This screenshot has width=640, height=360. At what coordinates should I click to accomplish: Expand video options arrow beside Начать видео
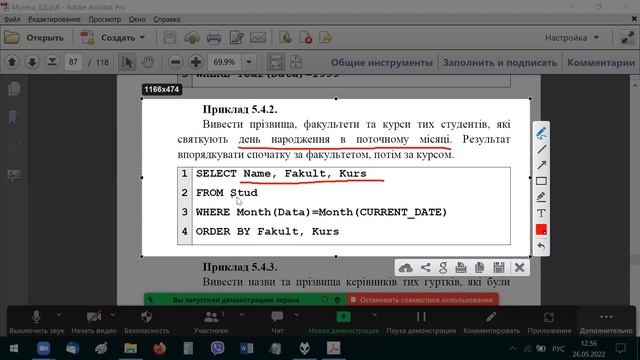[113, 315]
